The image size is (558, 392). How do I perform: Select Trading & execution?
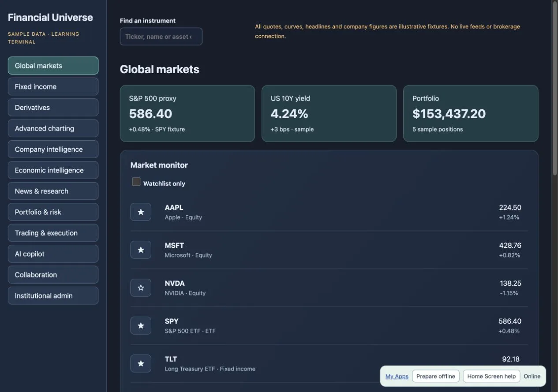coord(53,233)
